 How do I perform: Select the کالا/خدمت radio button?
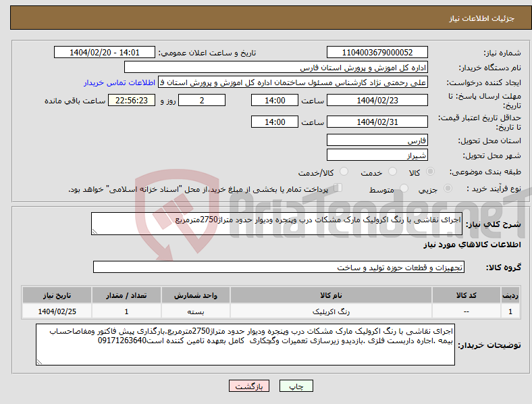(344, 172)
